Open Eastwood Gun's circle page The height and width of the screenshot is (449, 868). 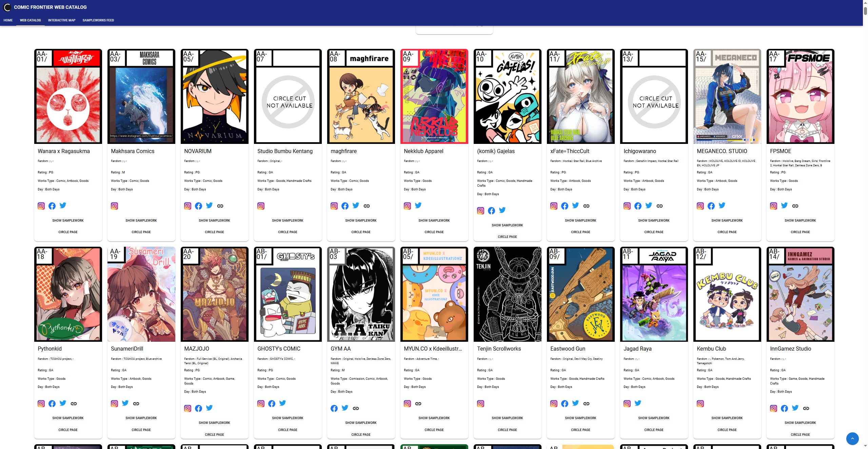pos(580,430)
